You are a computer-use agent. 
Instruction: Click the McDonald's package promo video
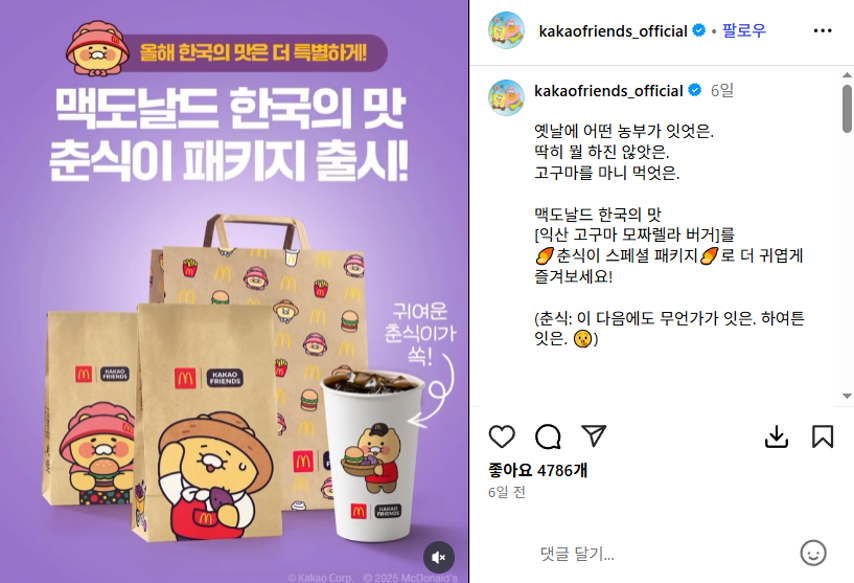[x=234, y=292]
